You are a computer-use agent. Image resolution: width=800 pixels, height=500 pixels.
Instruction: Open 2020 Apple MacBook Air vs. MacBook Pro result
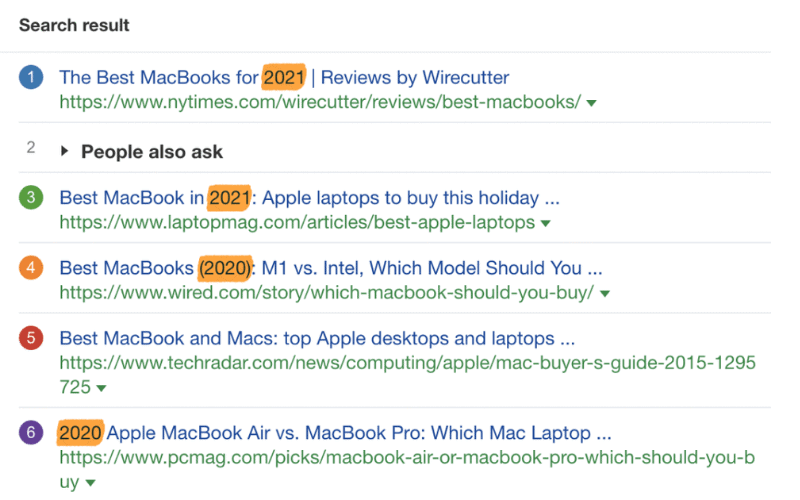pos(335,433)
